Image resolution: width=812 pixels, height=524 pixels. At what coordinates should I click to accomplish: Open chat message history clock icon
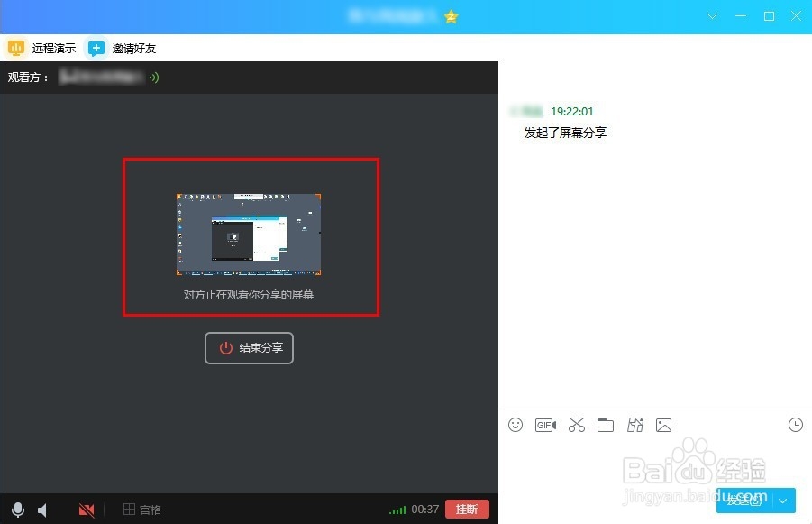[795, 424]
